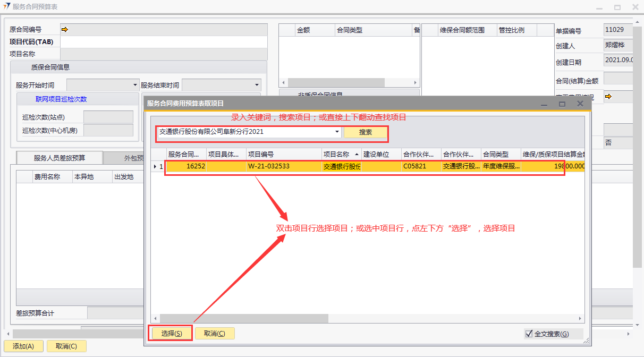Click the 选择(S) button
Screen dimensions: 644x357
[x=172, y=334]
